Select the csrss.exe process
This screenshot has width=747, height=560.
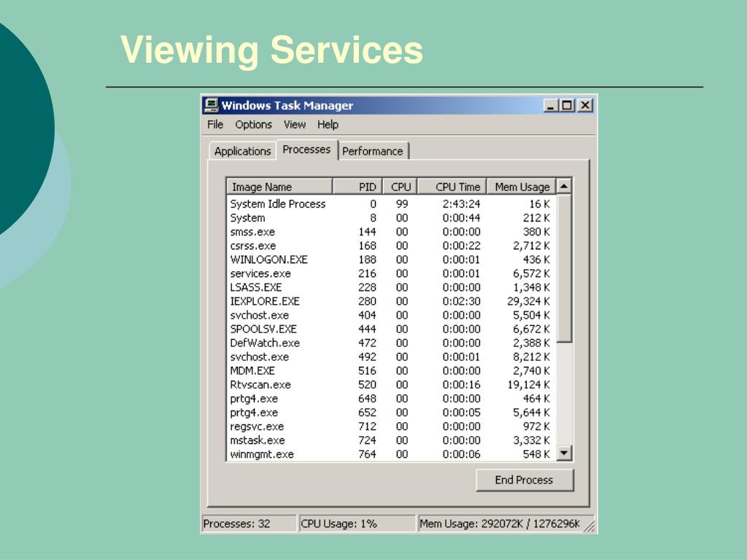pos(391,246)
